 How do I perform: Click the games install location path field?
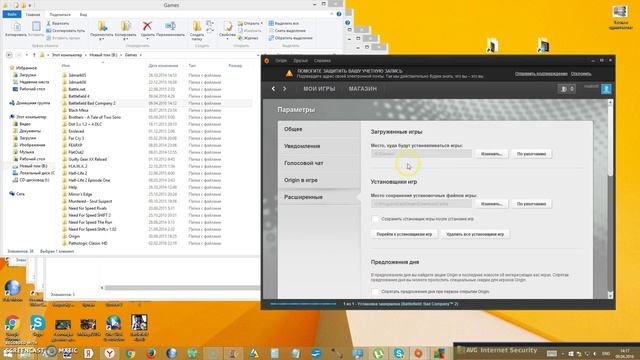tap(421, 154)
